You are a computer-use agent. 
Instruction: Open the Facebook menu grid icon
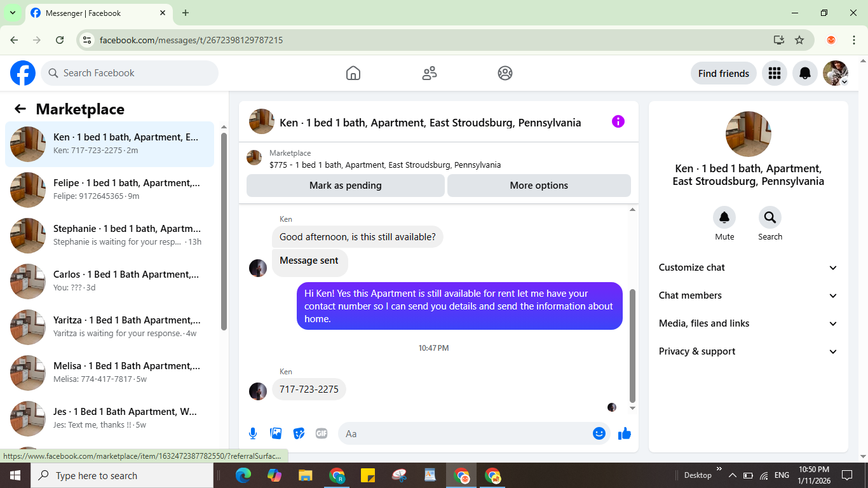[x=774, y=73]
